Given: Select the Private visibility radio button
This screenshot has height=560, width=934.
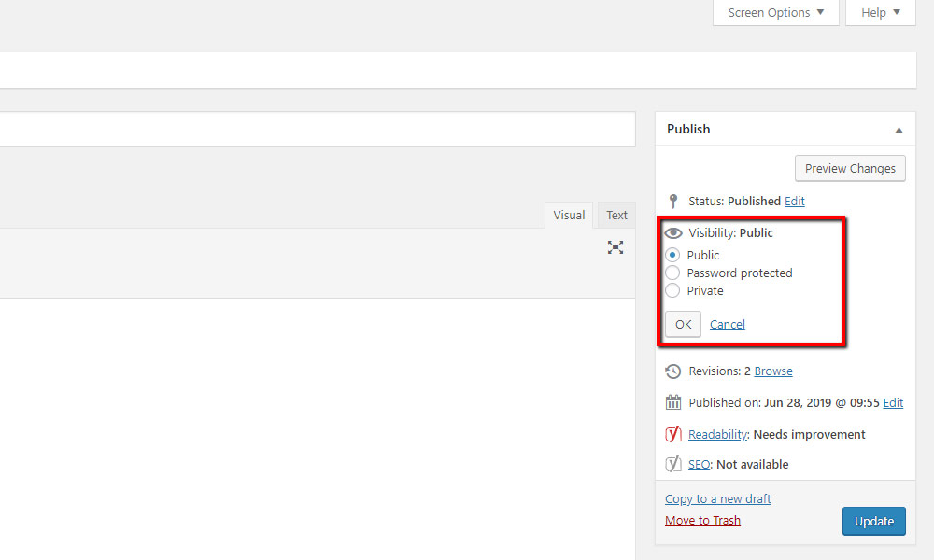Looking at the screenshot, I should point(672,290).
